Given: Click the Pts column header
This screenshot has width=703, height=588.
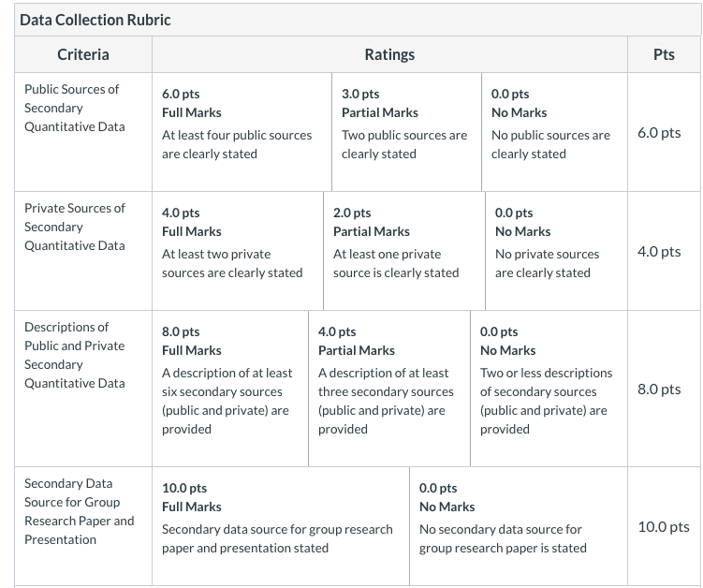Looking at the screenshot, I should coord(664,54).
